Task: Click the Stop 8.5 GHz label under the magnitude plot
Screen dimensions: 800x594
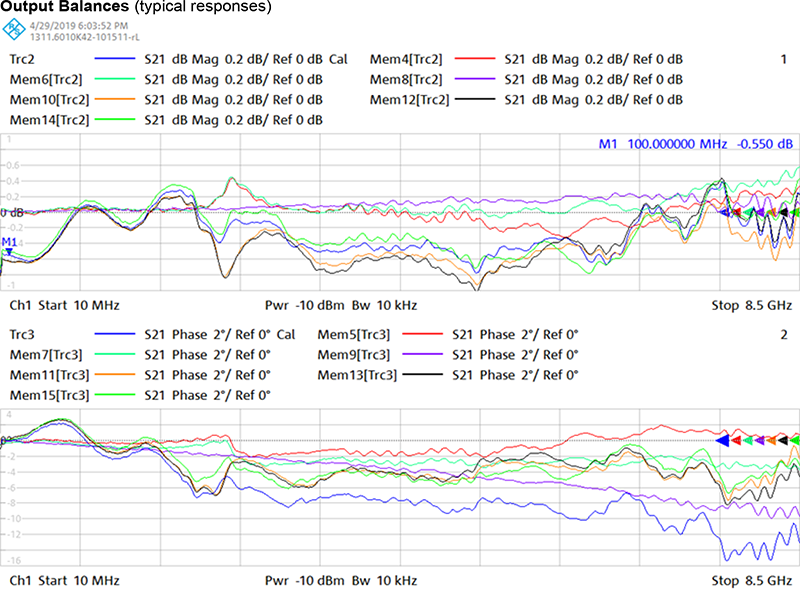Action: click(753, 305)
